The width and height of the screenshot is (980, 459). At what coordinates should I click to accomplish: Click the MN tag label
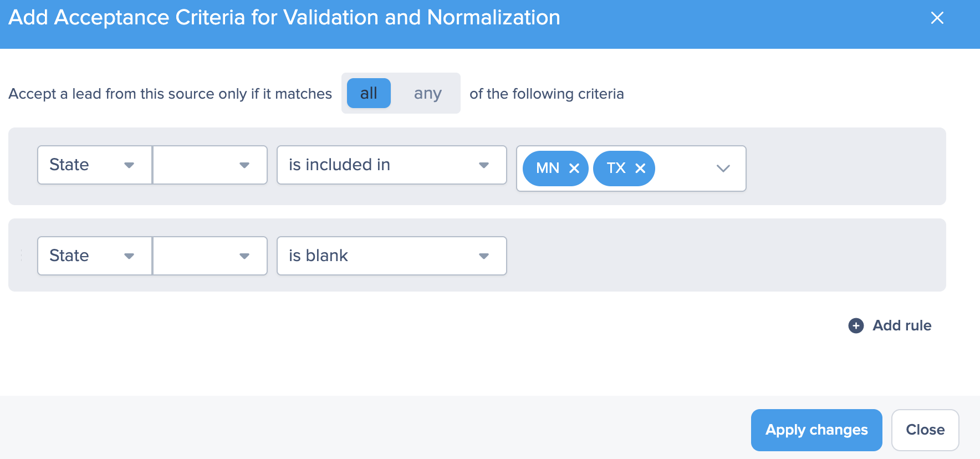click(x=548, y=169)
